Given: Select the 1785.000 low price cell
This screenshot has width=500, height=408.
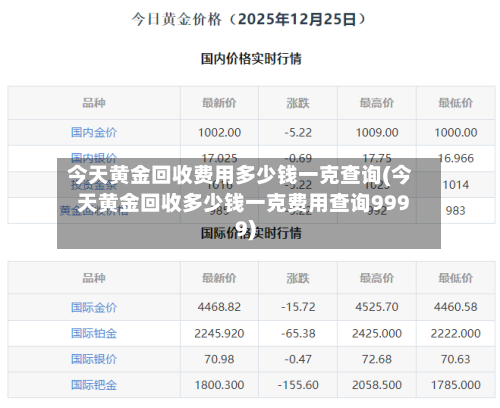Looking at the screenshot, I should pos(456,385).
